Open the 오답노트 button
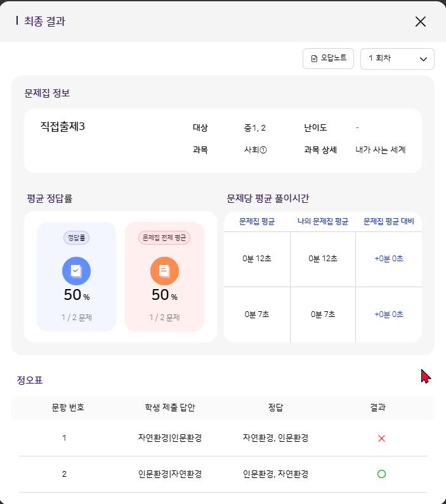 [329, 58]
